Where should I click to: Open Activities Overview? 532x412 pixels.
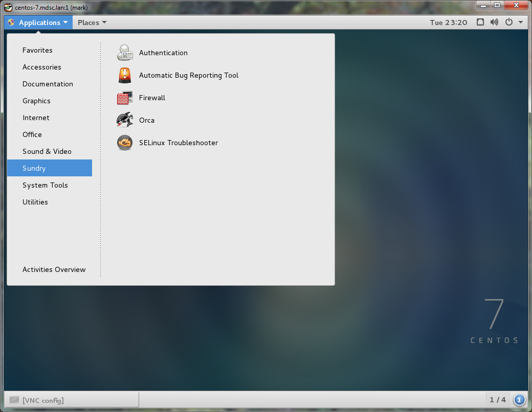click(54, 269)
